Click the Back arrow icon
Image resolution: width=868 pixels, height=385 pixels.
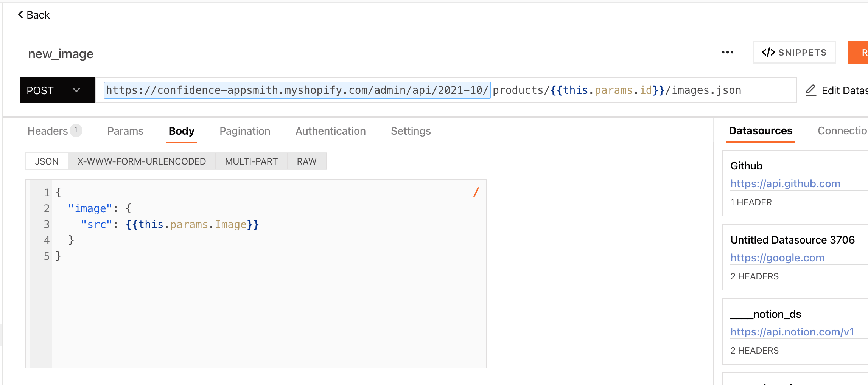(x=20, y=15)
